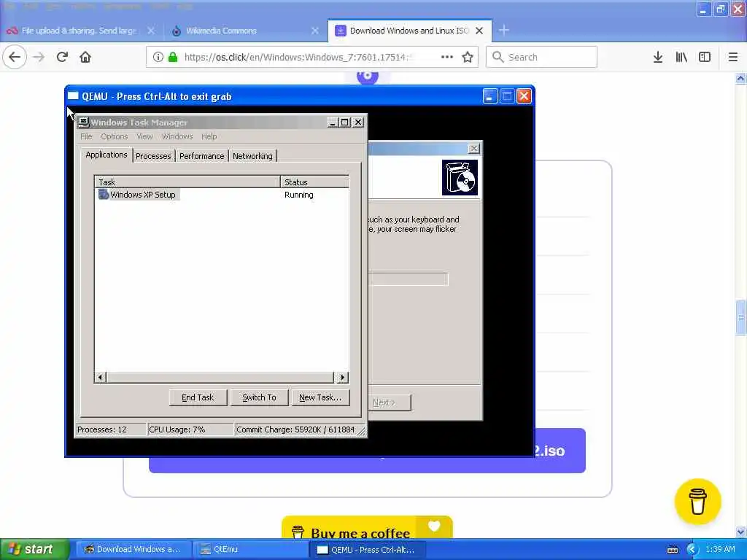747x560 pixels.
Task: Click the End Task button
Action: [198, 397]
